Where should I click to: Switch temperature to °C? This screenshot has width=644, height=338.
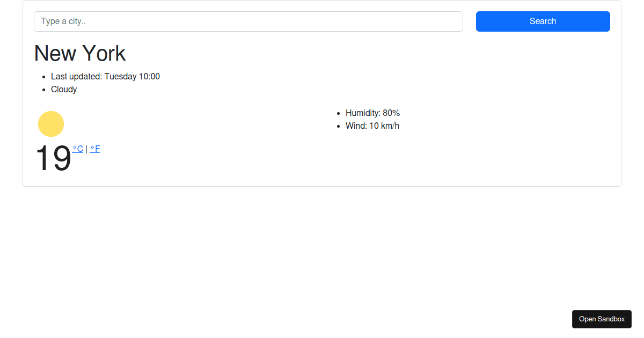click(78, 149)
